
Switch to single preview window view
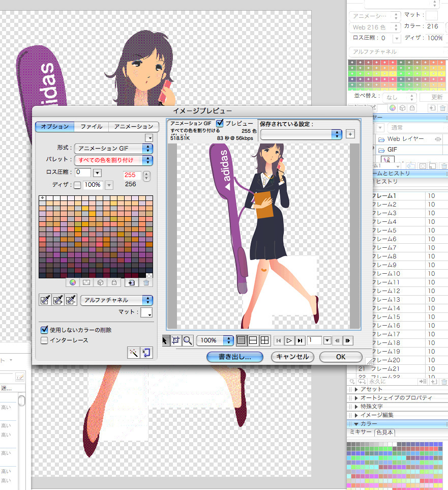point(241,340)
